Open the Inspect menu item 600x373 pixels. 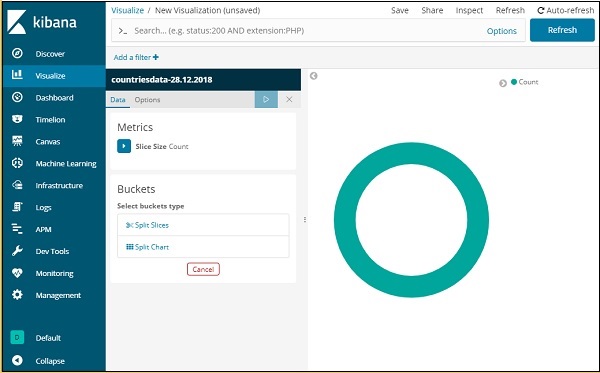click(469, 11)
